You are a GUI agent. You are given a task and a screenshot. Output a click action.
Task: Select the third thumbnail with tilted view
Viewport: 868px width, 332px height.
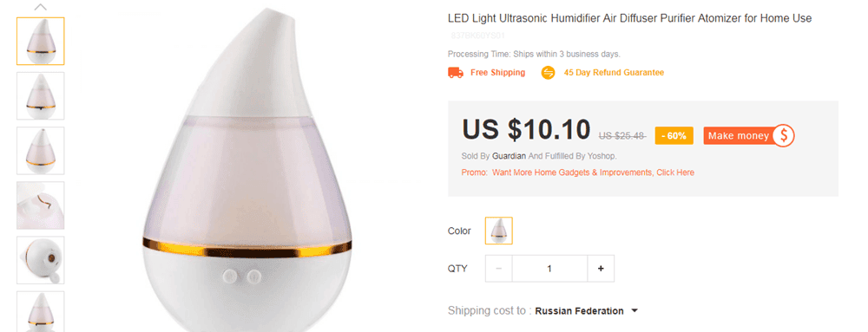(x=41, y=151)
